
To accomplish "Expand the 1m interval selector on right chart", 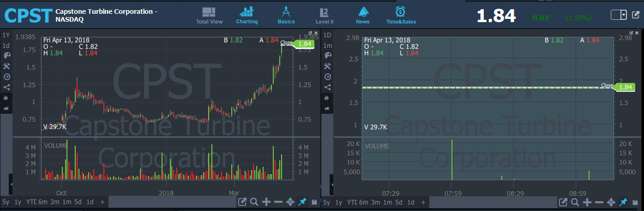I will click(x=328, y=46).
